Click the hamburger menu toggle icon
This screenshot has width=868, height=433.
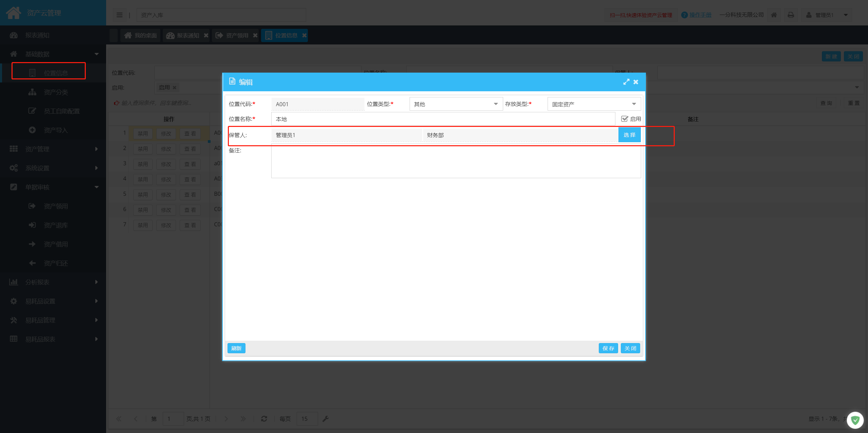[119, 15]
